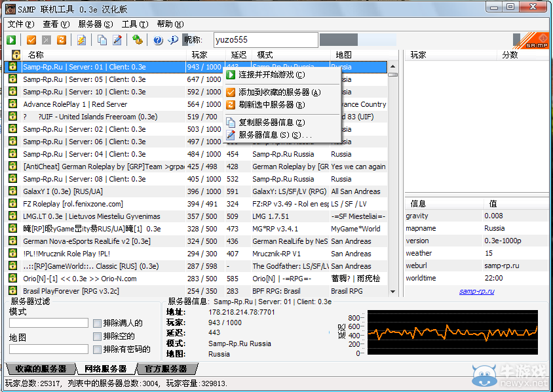Select the FZ Roleplay [rol.fenixzone.com] server
Viewport: 553px width, 392px height.
pyautogui.click(x=197, y=204)
